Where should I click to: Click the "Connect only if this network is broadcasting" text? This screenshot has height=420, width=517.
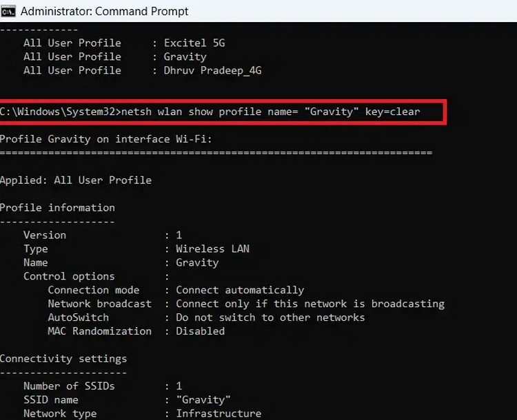[x=310, y=304]
